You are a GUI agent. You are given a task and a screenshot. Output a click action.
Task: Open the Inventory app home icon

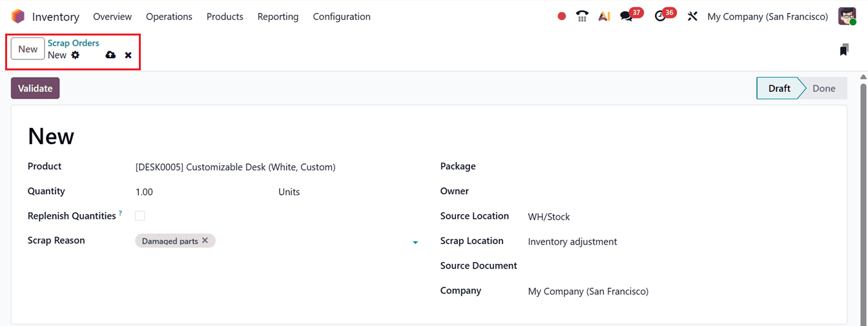point(18,17)
